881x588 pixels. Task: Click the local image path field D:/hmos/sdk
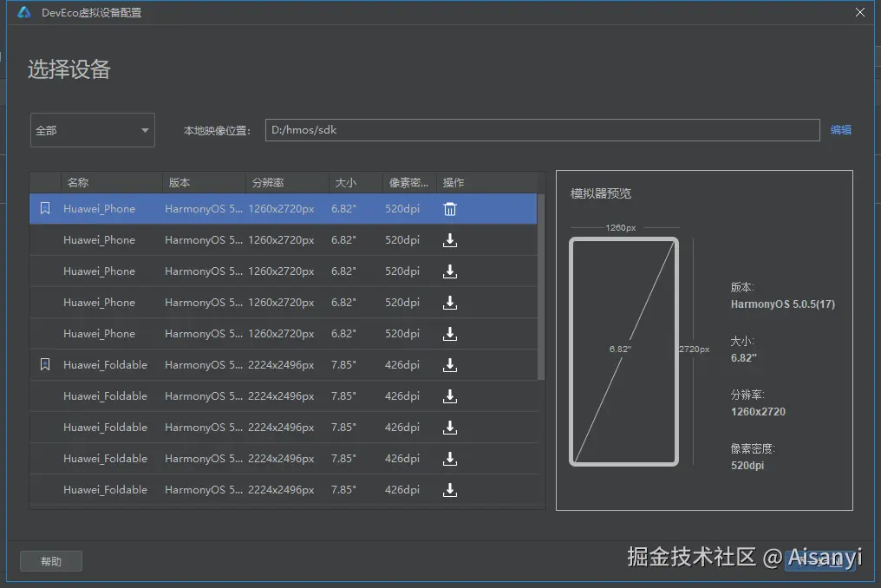pos(542,130)
